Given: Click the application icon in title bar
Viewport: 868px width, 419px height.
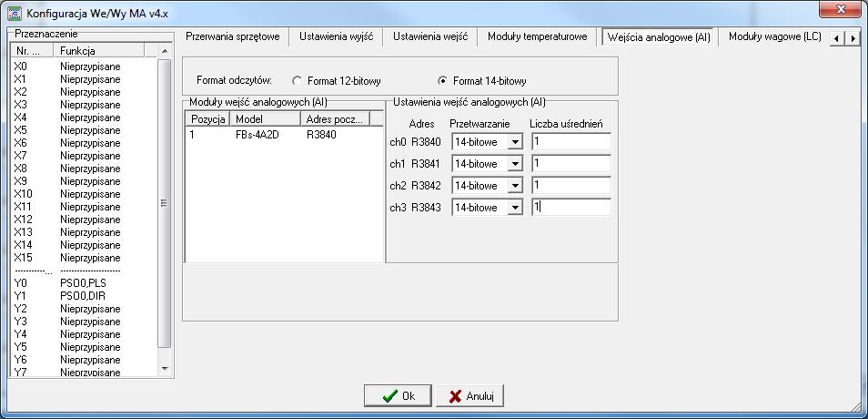Looking at the screenshot, I should click(15, 12).
